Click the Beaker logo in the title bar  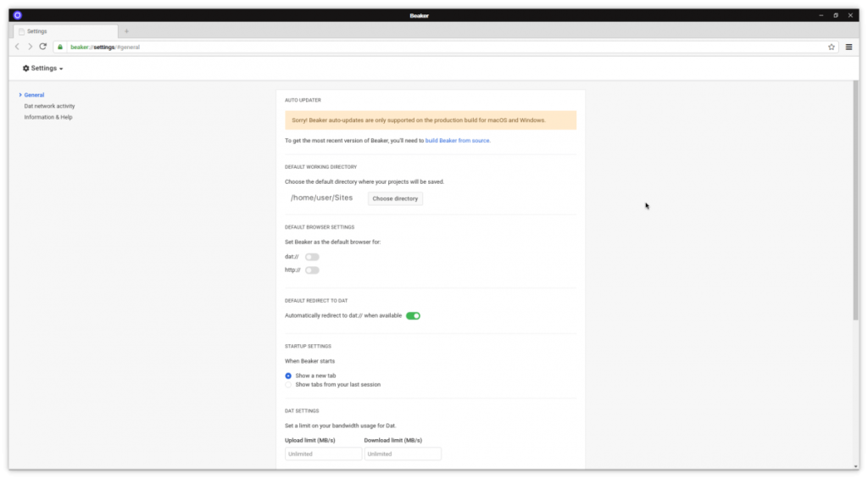(18, 15)
